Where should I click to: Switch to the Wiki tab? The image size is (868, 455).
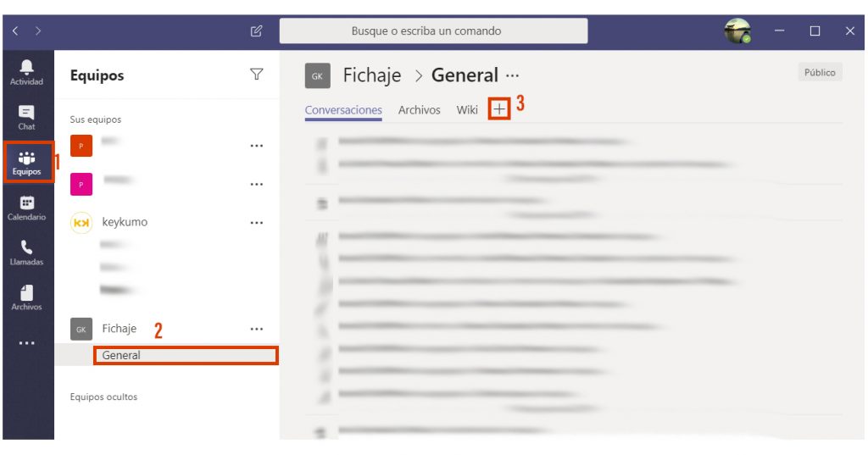point(467,109)
